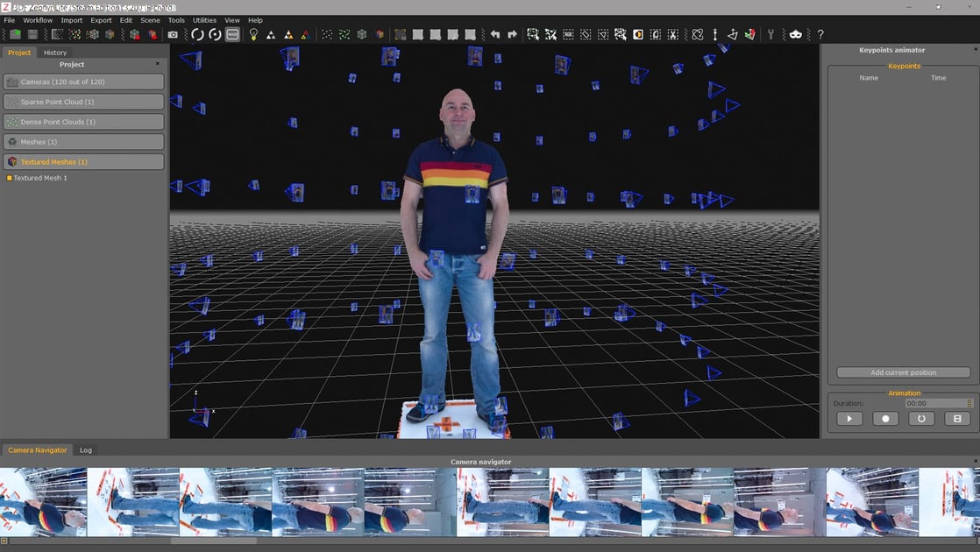This screenshot has width=980, height=552.
Task: Switch to the History tab
Action: [54, 52]
